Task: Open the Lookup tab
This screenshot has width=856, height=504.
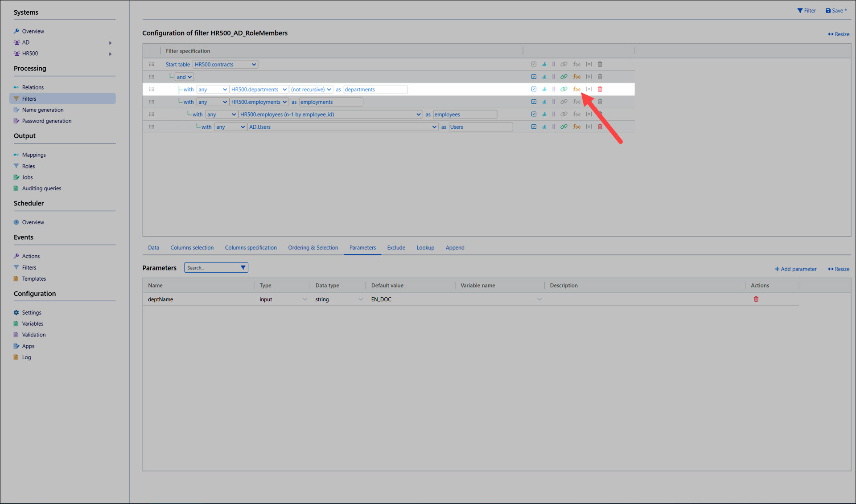Action: tap(425, 248)
